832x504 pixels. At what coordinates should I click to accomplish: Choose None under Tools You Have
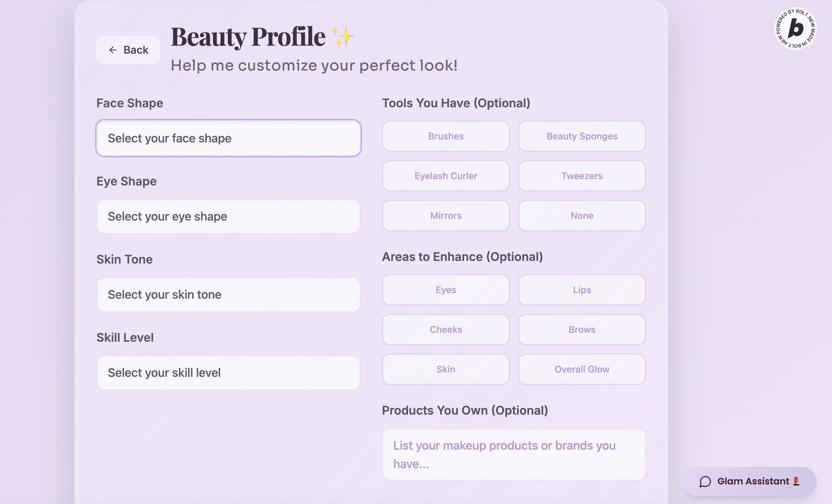(x=582, y=216)
